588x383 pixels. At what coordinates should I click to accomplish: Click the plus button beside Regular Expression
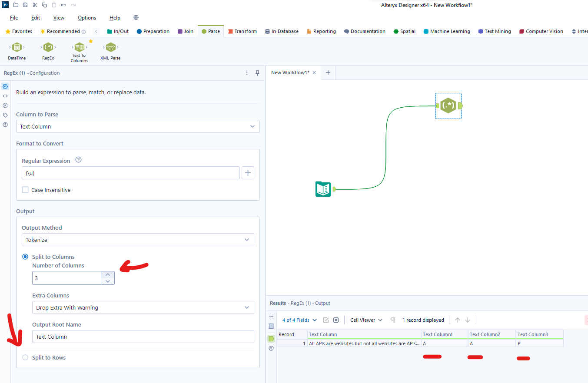coord(248,173)
